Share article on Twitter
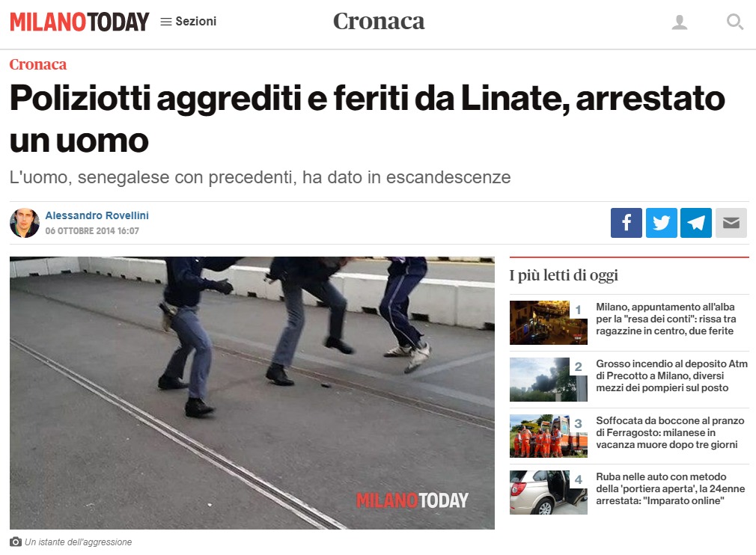Screen dimensions: 756x555 pos(661,223)
